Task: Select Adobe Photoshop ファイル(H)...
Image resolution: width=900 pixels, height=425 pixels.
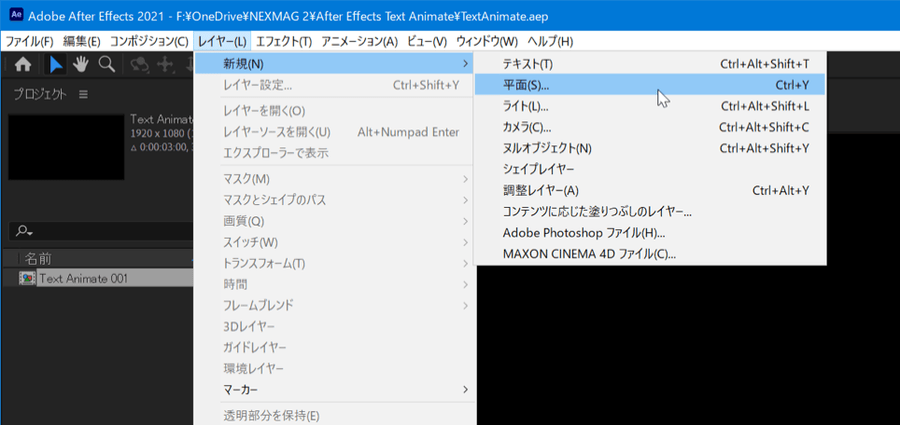Action: [x=650, y=233]
